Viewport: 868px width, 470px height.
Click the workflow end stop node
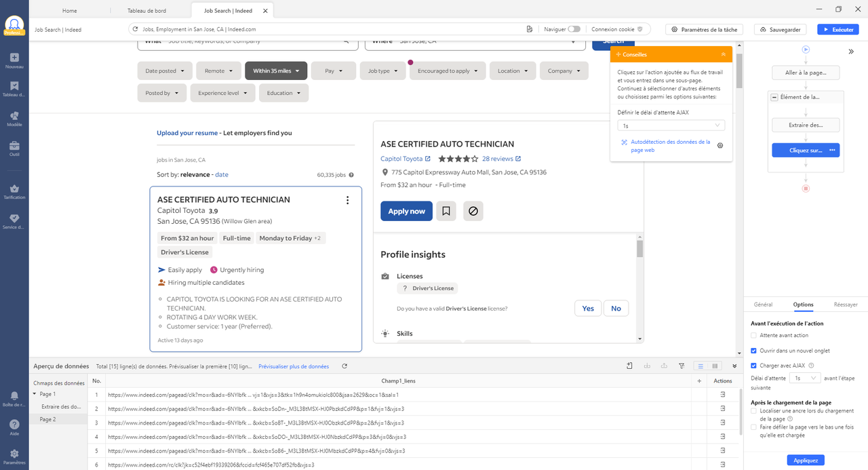806,188
